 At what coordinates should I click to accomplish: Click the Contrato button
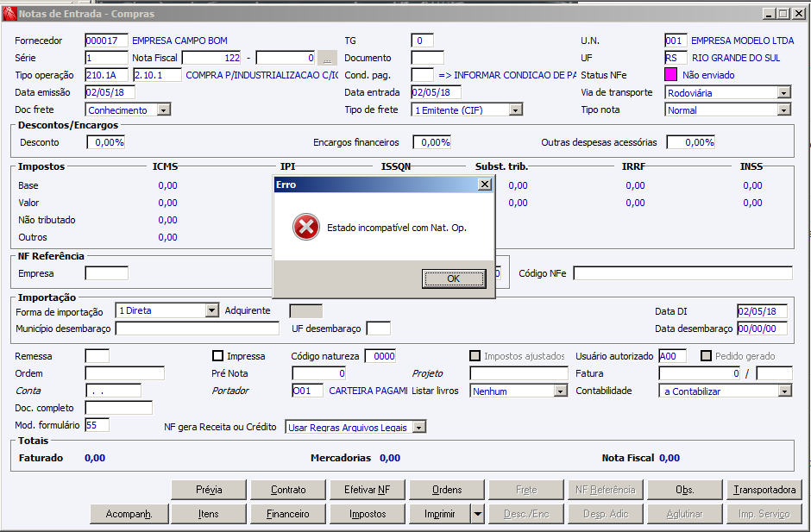click(x=288, y=490)
